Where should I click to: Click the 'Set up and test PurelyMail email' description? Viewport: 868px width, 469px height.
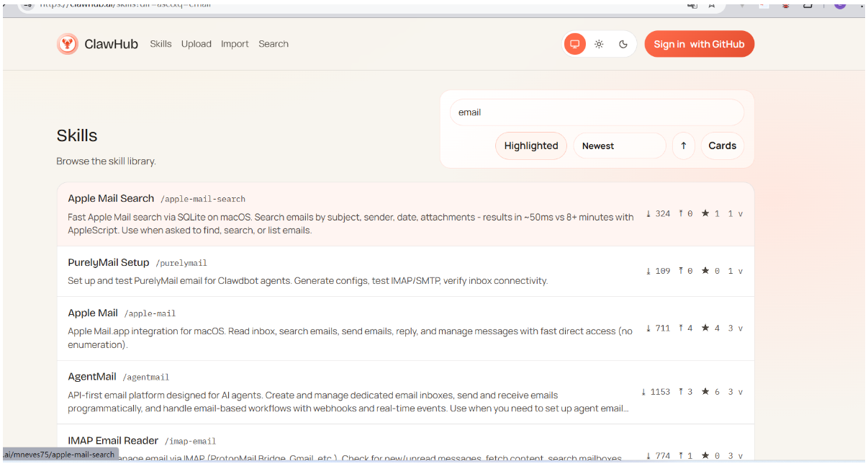[308, 281]
